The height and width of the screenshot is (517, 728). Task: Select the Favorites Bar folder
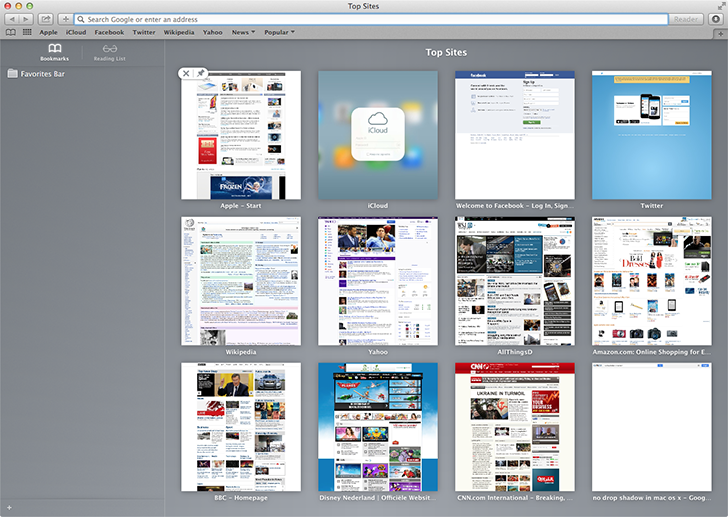[x=36, y=74]
